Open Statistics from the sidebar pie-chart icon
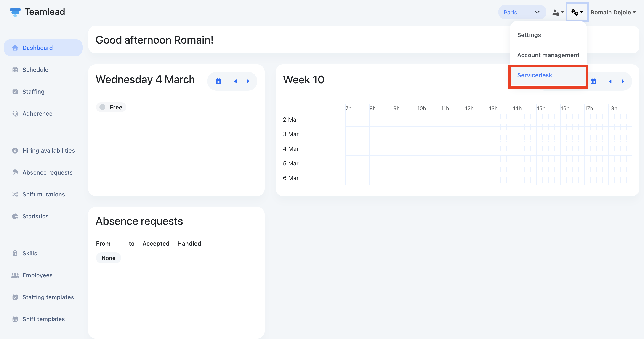 tap(15, 216)
